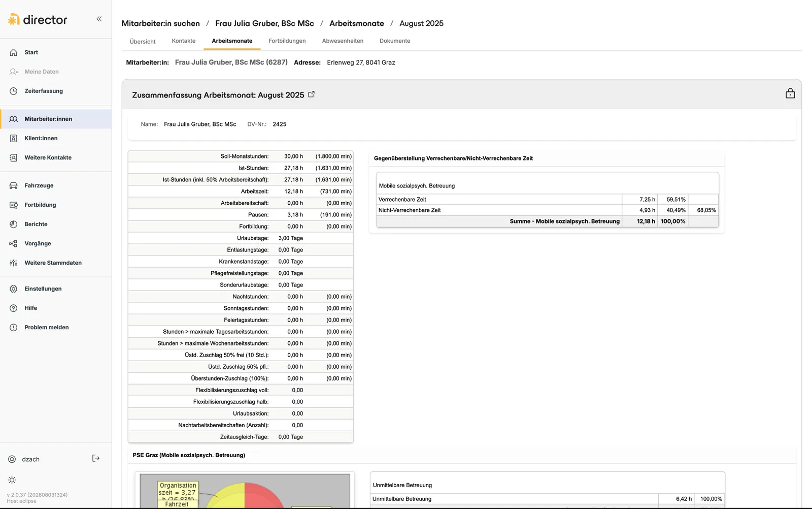Click the 68,05% cell
Viewport: 812px width, 509px height.
point(706,210)
